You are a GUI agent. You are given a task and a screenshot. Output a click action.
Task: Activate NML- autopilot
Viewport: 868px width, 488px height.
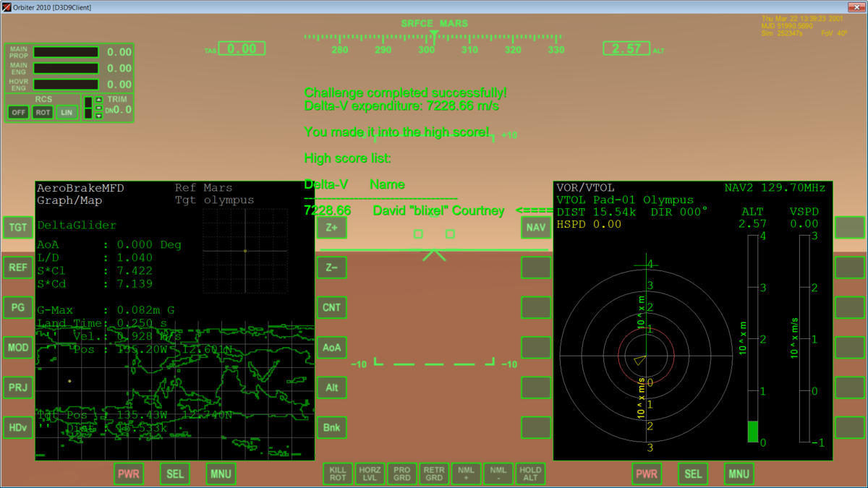coord(498,474)
